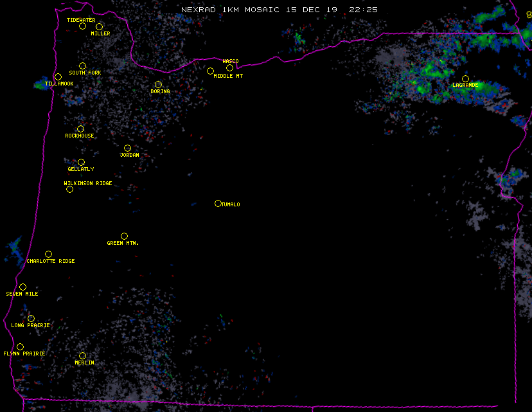Click the Charlotte Ridge station circle
532x412 pixels.
48,254
